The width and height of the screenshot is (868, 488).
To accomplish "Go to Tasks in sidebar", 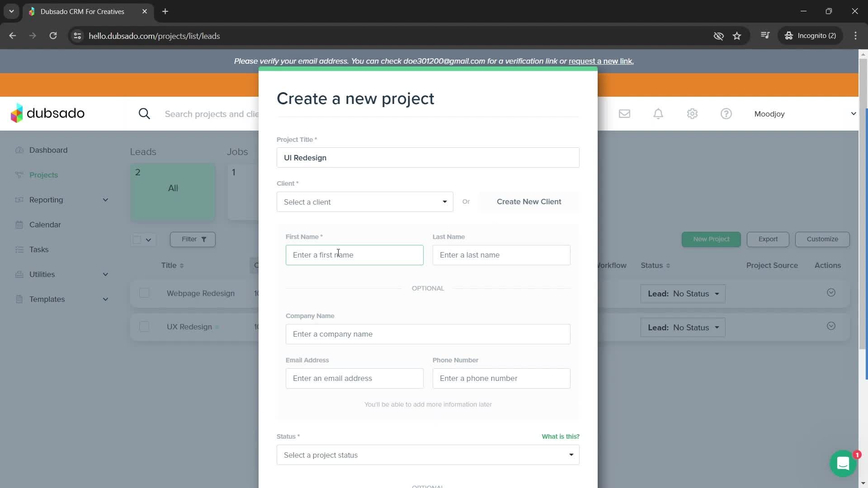I will (39, 249).
